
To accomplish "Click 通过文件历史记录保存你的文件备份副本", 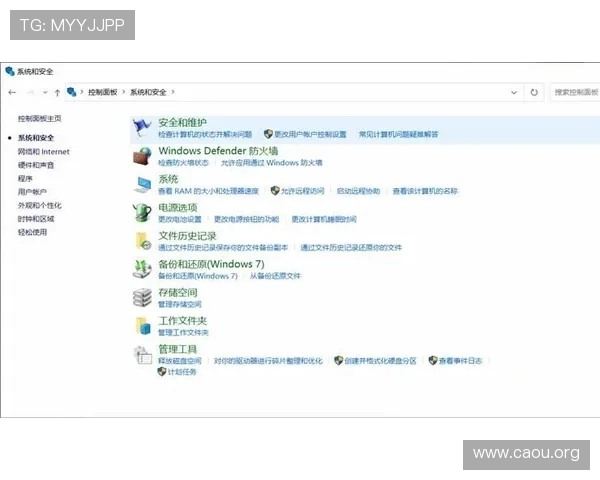I will pos(223,248).
